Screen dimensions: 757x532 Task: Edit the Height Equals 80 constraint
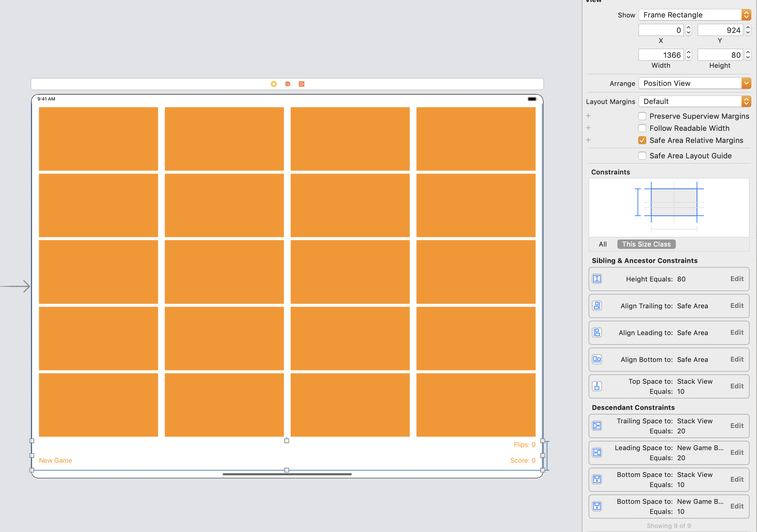point(737,279)
